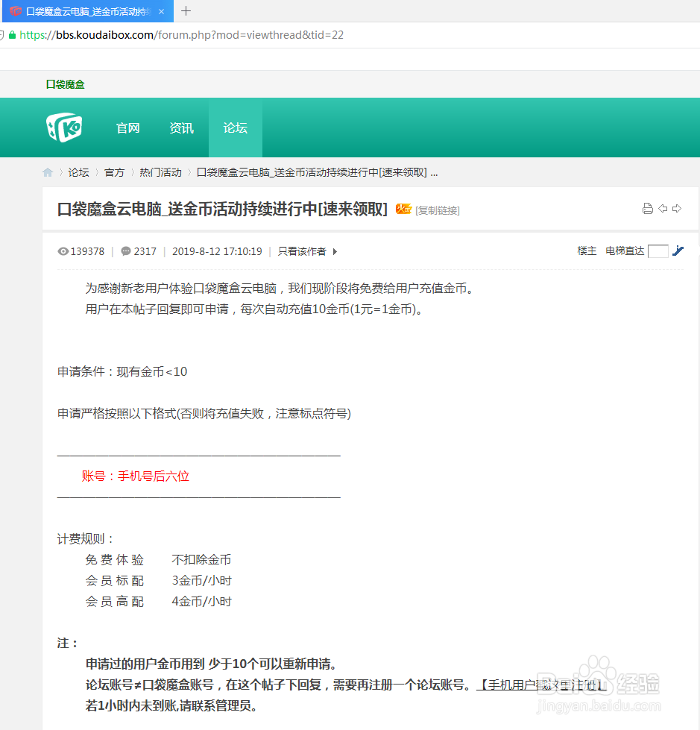
Task: Click the 手机用户戳这里注册 link
Action: tap(541, 685)
